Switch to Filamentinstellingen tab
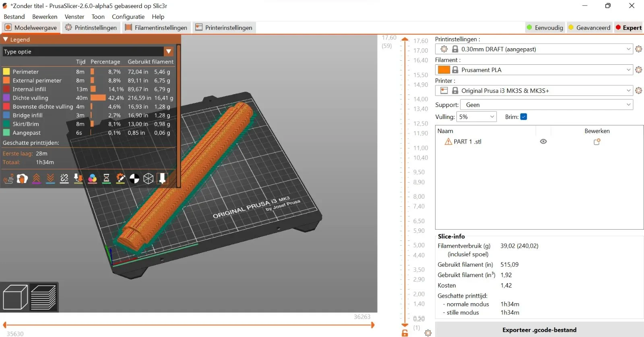The width and height of the screenshot is (644, 337). [x=156, y=27]
